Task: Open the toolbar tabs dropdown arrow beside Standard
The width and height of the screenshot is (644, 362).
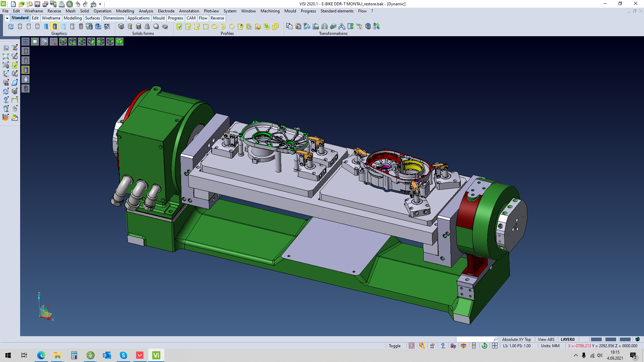Action: [7, 18]
